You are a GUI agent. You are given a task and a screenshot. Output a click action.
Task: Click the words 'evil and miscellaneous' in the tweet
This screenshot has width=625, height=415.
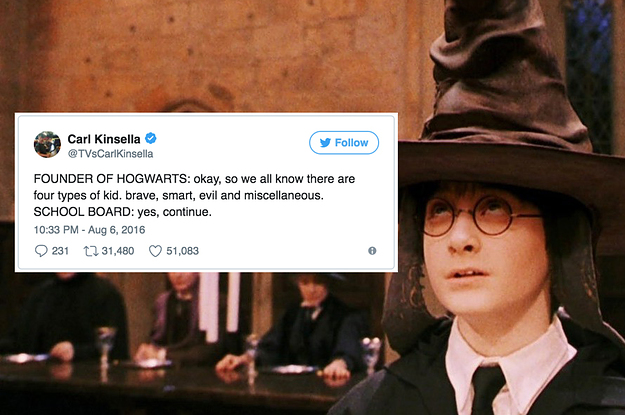coord(261,195)
